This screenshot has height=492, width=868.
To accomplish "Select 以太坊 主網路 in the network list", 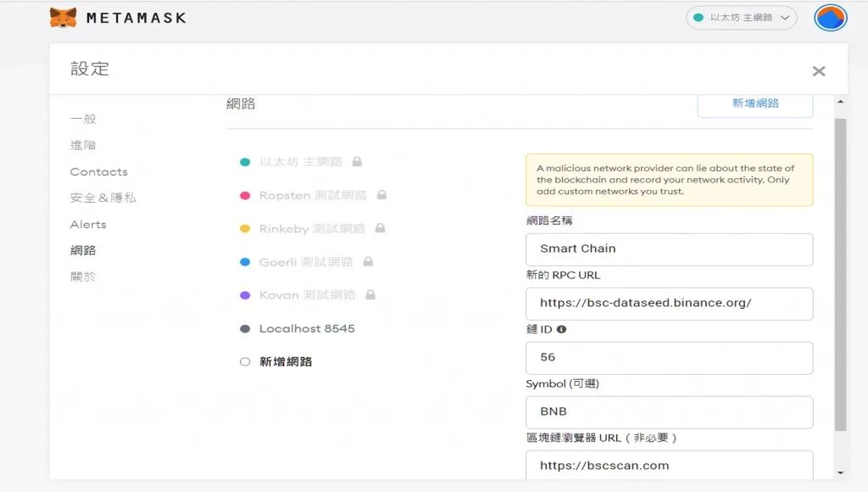I will 301,162.
